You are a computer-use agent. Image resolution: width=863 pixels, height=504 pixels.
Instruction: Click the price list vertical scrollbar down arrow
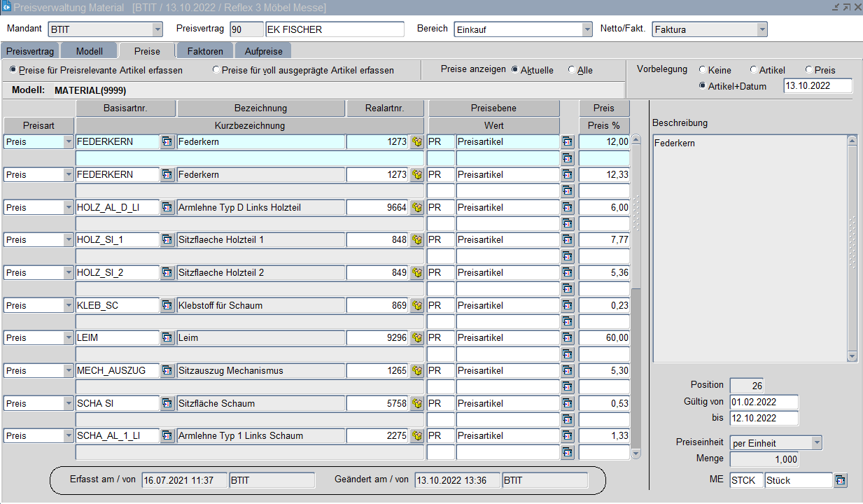(x=636, y=454)
